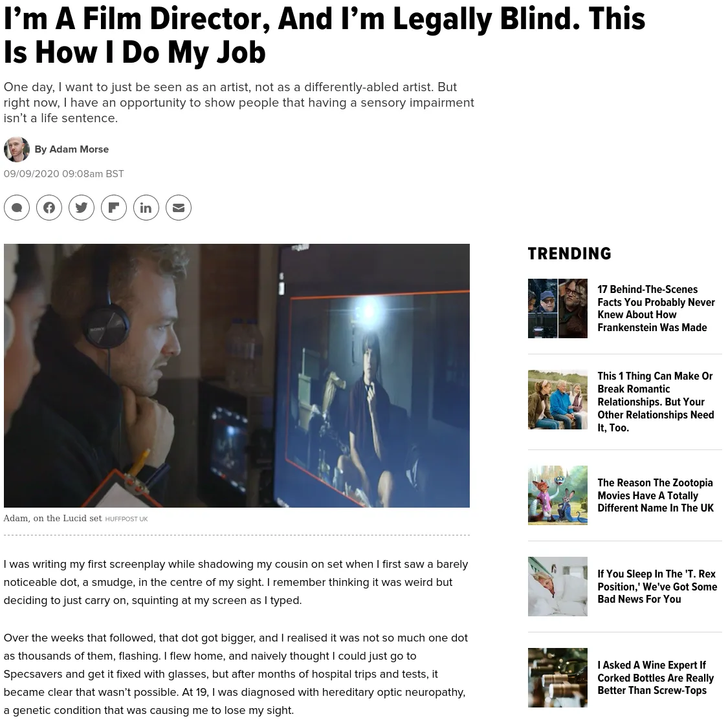The width and height of the screenshot is (728, 723).
Task: Open the romantic relationships trending article
Action: click(656, 402)
